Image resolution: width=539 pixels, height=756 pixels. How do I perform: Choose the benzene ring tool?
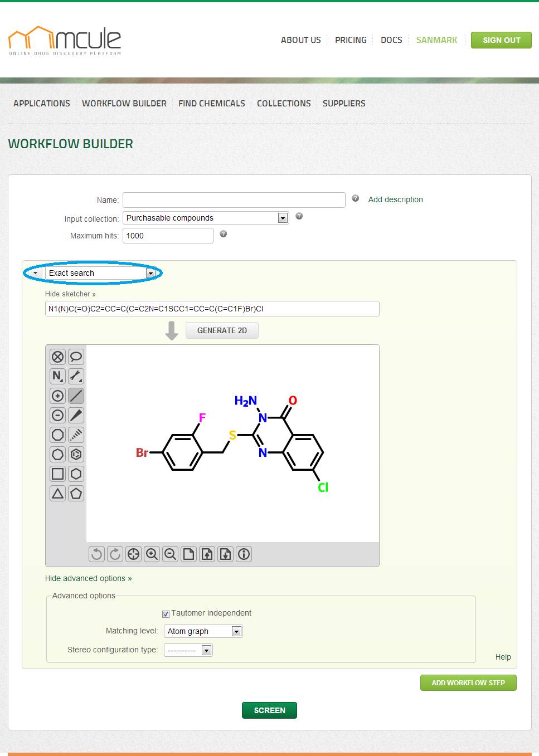point(76,455)
